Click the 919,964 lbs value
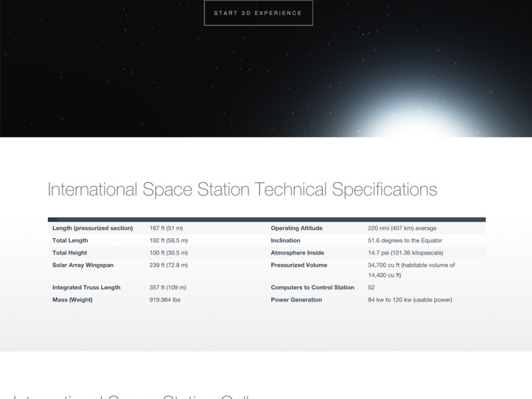This screenshot has height=399, width=532. [165, 300]
